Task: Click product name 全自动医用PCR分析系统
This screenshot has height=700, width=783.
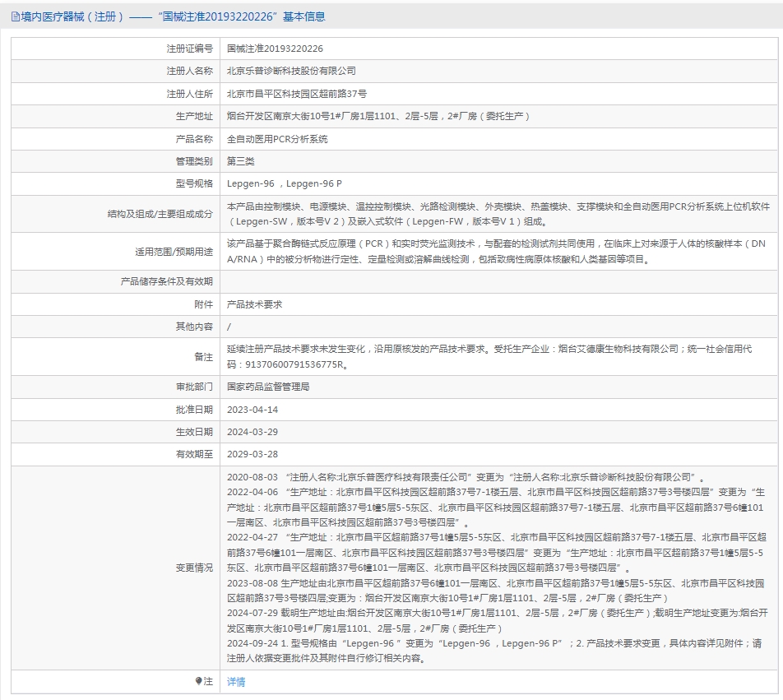Action: click(277, 139)
